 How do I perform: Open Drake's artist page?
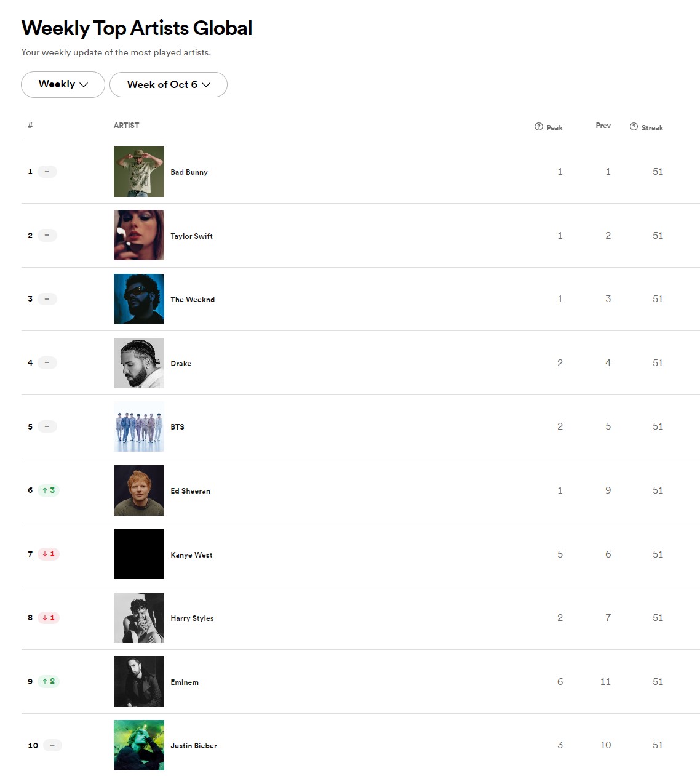point(181,363)
